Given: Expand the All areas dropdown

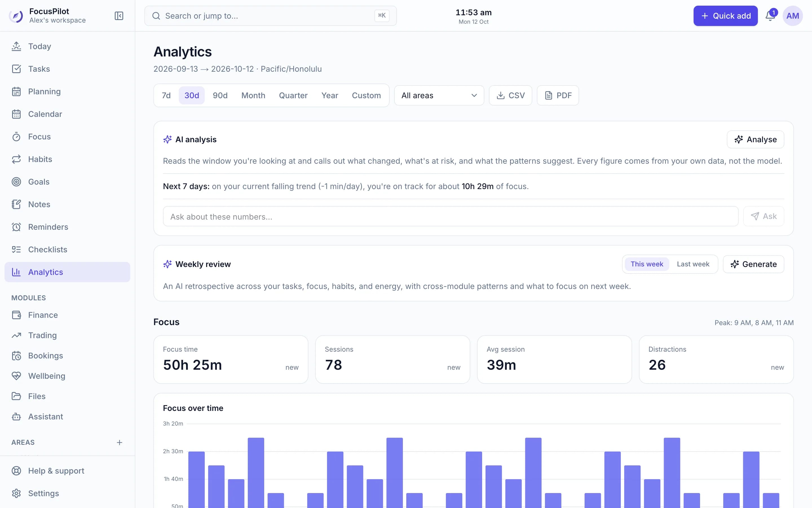Looking at the screenshot, I should pyautogui.click(x=439, y=95).
